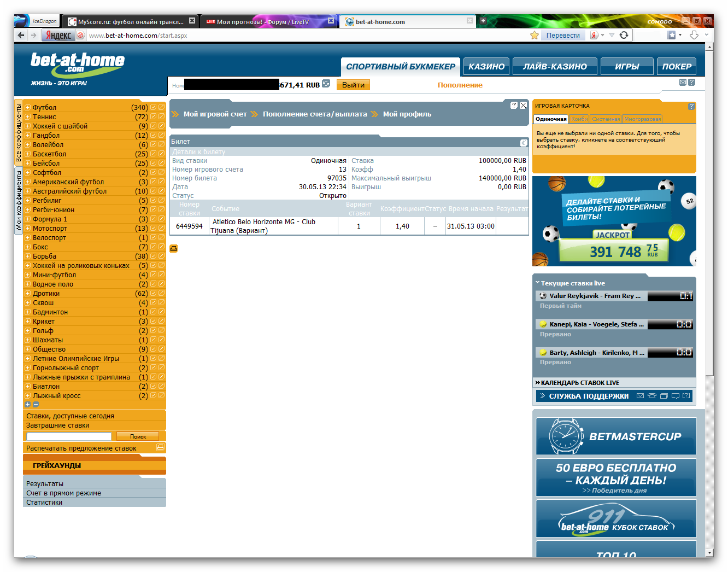Click FAQ question icon in Служба поддержки bar
This screenshot has width=728, height=572.
pos(686,396)
